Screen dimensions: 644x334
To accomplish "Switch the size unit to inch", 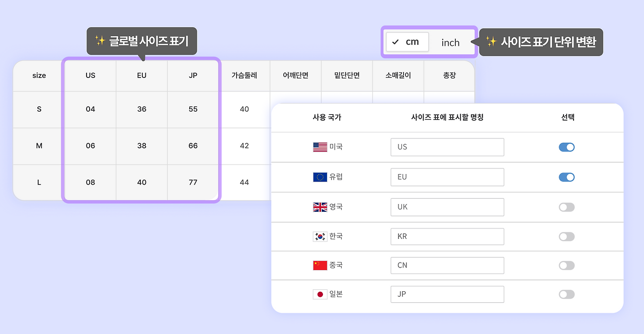I will [450, 43].
